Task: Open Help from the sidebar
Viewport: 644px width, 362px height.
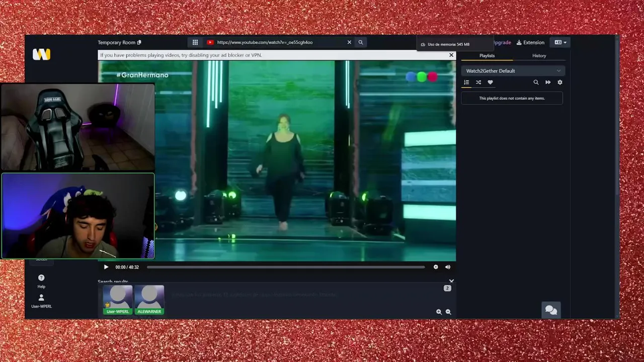Action: (x=41, y=281)
